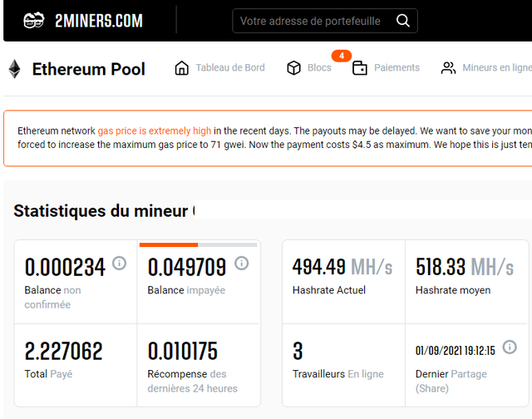
Task: Click 'gas price is extremely high' link
Action: [155, 131]
